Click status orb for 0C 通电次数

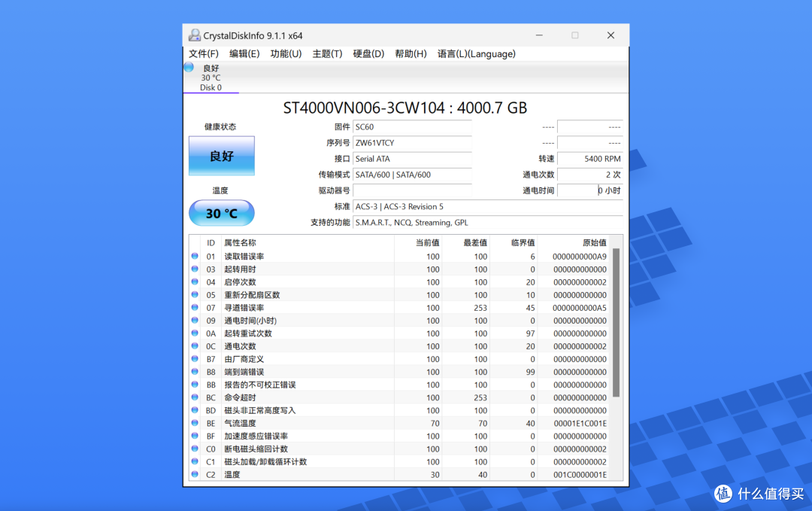pyautogui.click(x=195, y=345)
